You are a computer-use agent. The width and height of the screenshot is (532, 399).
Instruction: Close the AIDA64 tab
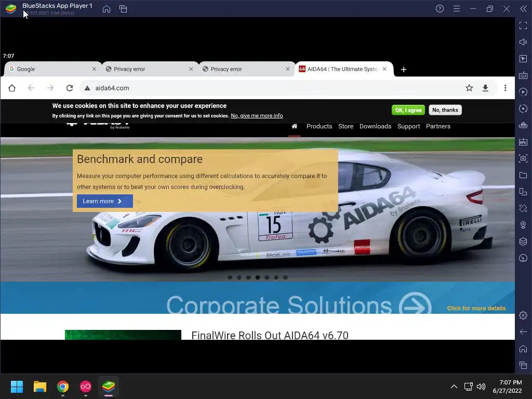pos(384,69)
